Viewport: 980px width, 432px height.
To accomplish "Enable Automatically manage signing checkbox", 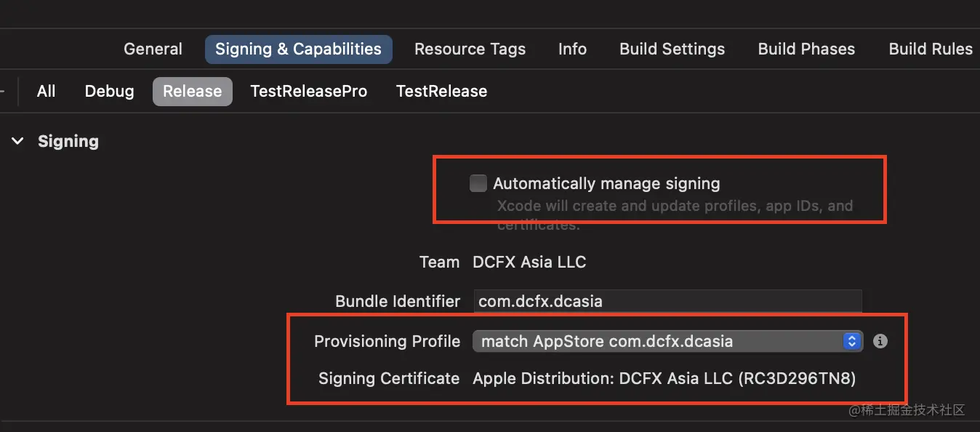I will 478,183.
